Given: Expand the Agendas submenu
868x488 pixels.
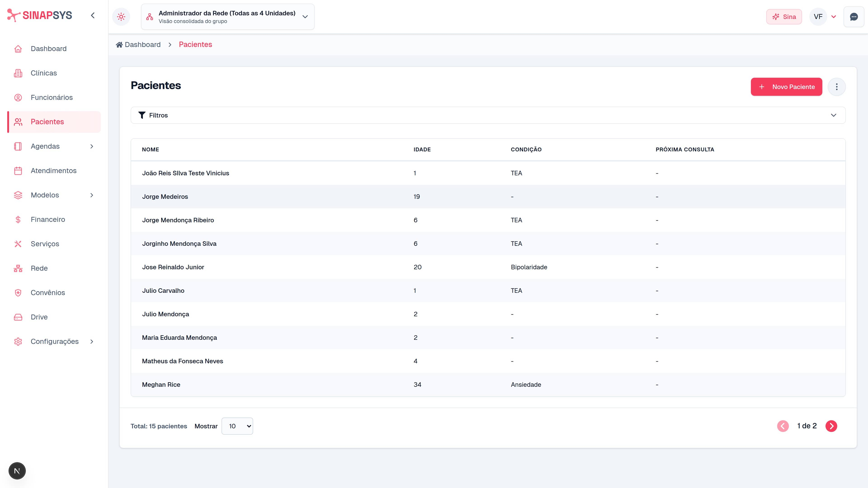Looking at the screenshot, I should coord(54,146).
